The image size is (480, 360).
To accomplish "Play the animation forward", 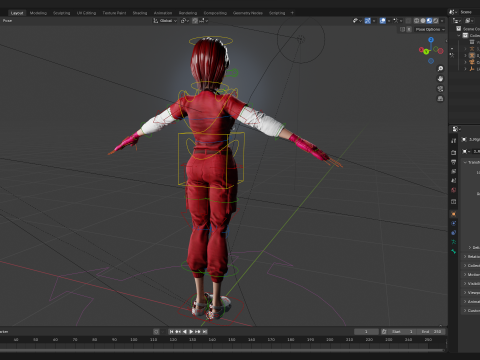I will click(x=191, y=332).
